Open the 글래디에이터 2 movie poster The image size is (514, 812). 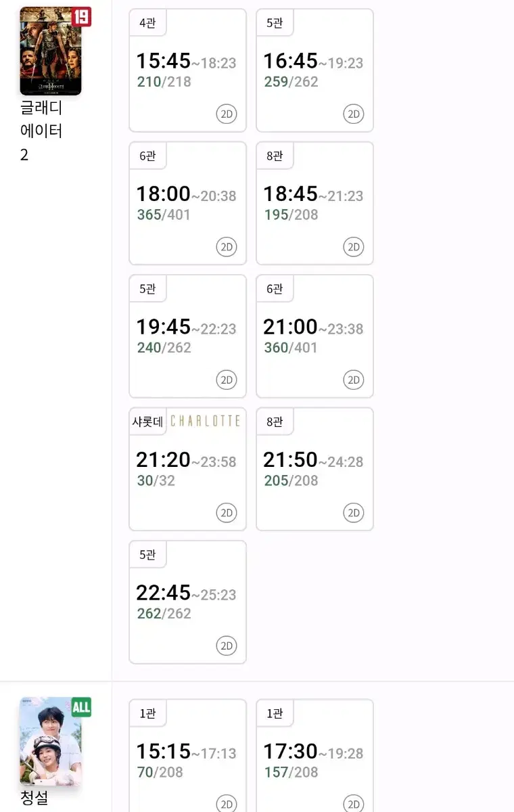point(51,51)
